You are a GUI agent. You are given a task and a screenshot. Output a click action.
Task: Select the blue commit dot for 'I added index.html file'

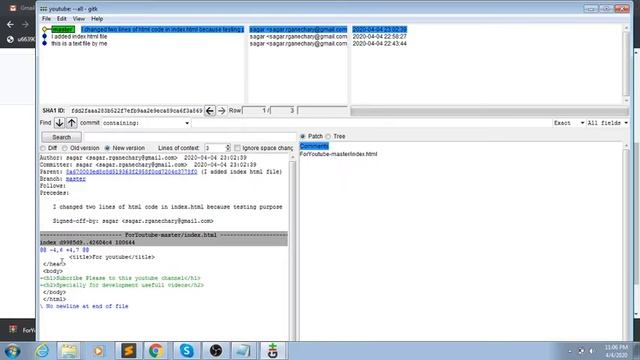(x=45, y=36)
